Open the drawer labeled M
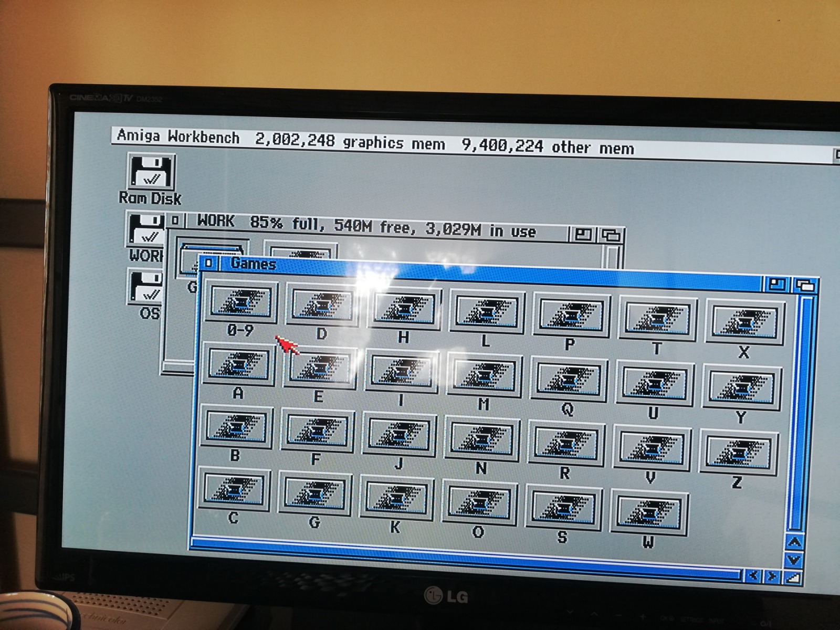The image size is (840, 630). 484,375
